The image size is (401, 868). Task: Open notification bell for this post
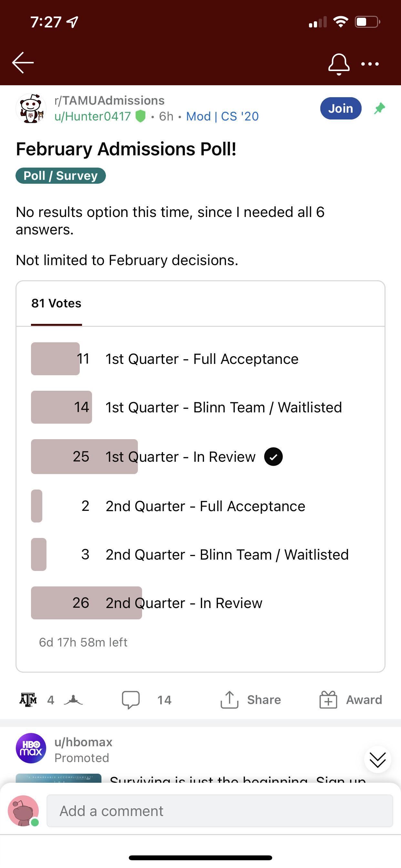pos(339,64)
